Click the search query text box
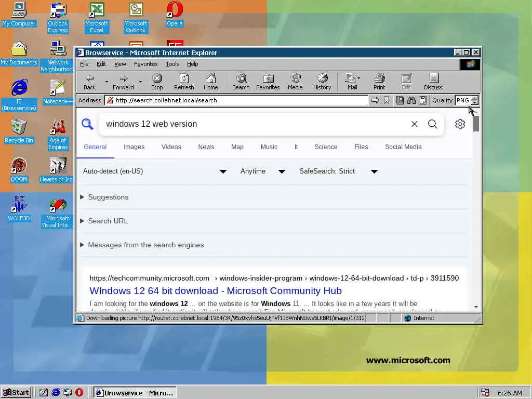 [x=255, y=124]
